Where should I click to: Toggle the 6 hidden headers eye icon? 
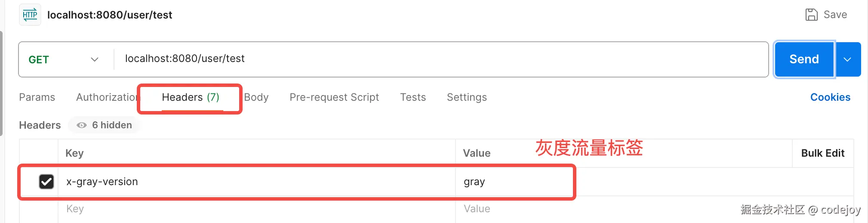82,125
